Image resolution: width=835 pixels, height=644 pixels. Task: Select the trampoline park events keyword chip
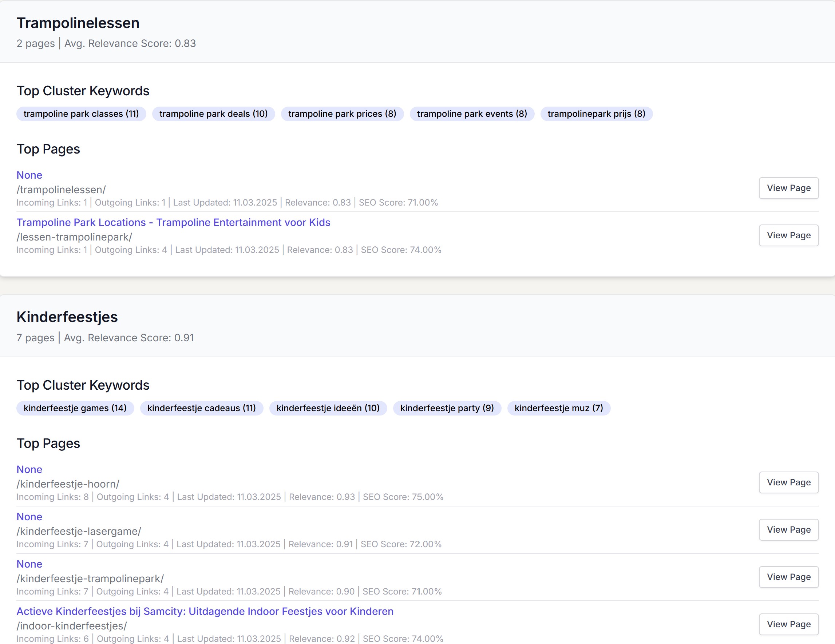[x=471, y=114]
